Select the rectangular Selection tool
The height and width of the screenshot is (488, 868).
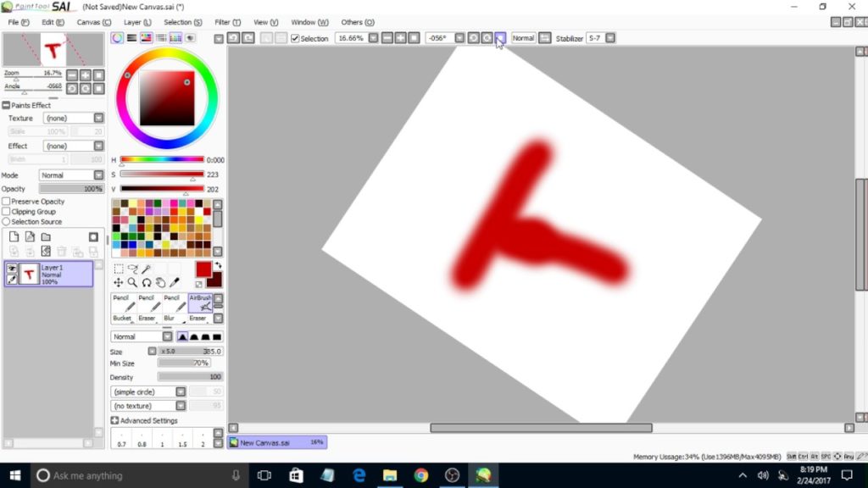click(119, 268)
